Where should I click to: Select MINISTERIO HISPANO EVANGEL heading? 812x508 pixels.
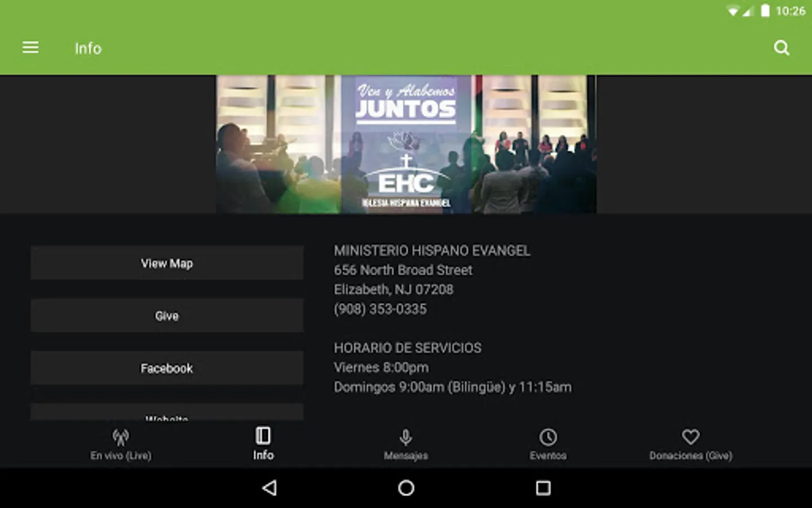[432, 251]
